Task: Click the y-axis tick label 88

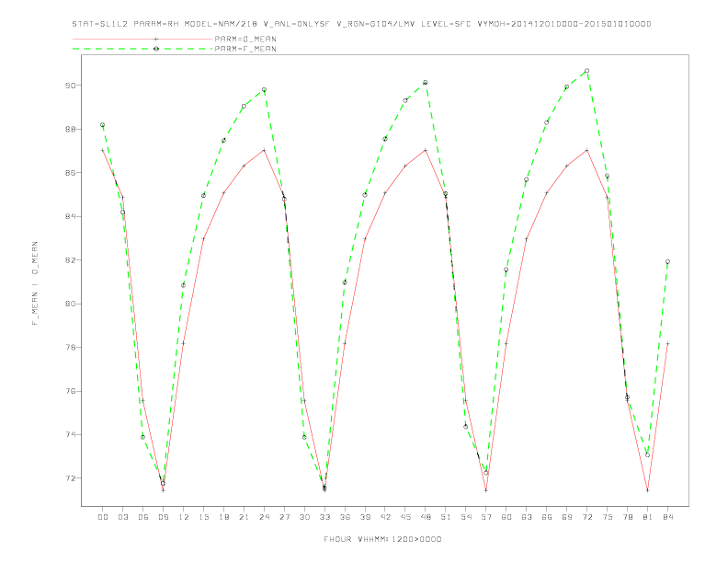Action: pos(70,129)
